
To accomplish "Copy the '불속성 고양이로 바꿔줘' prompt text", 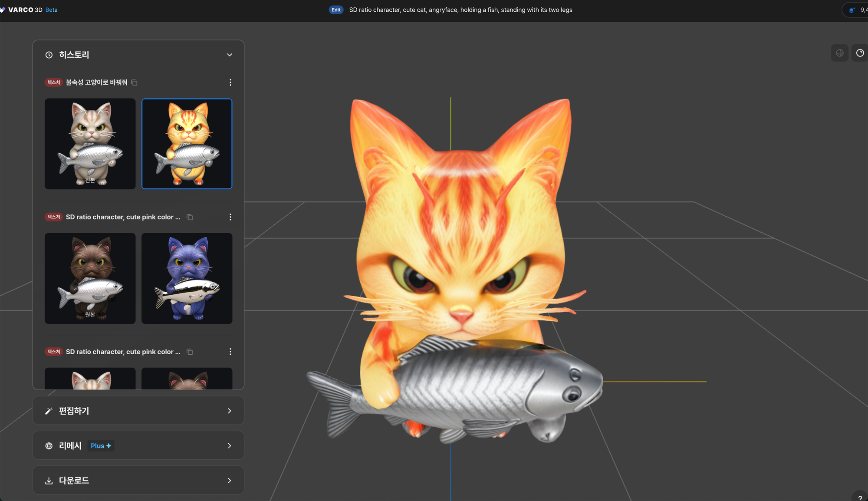I will point(135,82).
